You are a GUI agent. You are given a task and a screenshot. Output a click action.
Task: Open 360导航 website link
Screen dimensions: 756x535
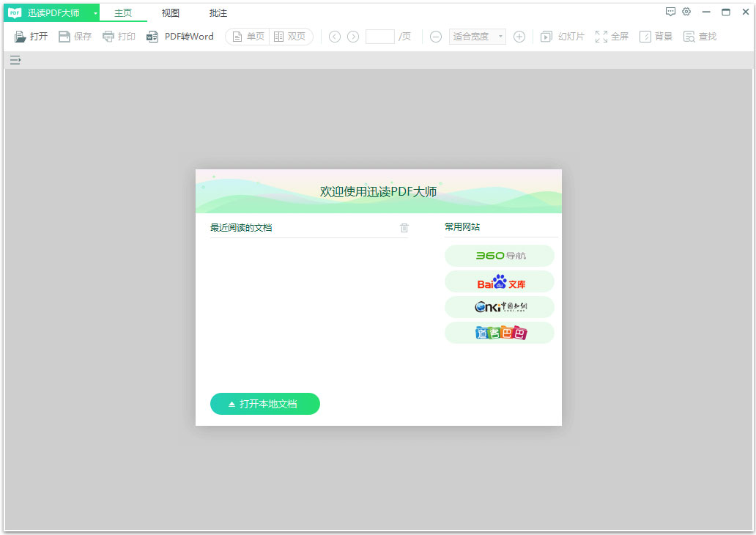[500, 256]
